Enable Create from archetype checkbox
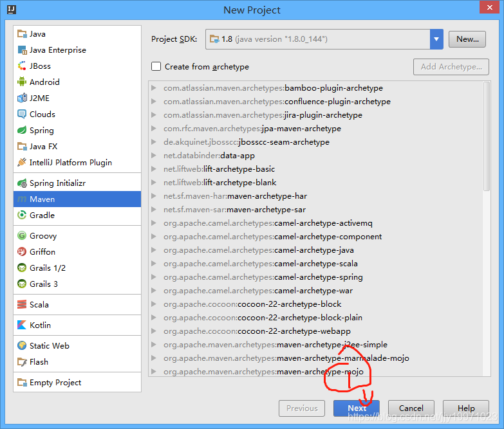 pos(156,66)
